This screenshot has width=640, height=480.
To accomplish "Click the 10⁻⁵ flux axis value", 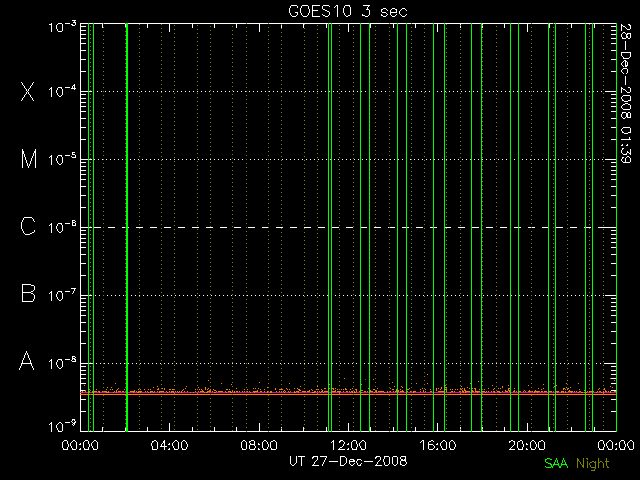I will tap(62, 159).
